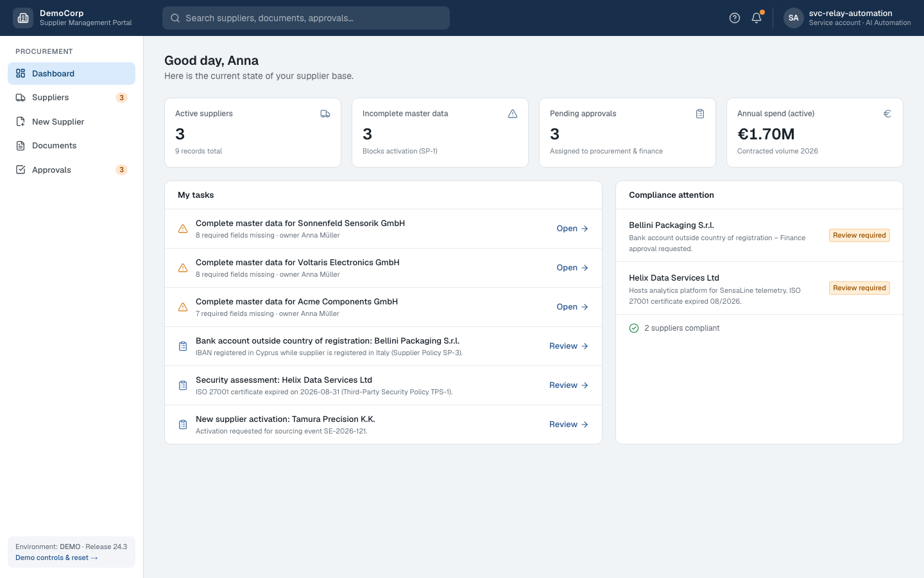This screenshot has width=924, height=578.
Task: Click the warning icon beside the Sonnenfeld Sensorik task
Action: 183,229
